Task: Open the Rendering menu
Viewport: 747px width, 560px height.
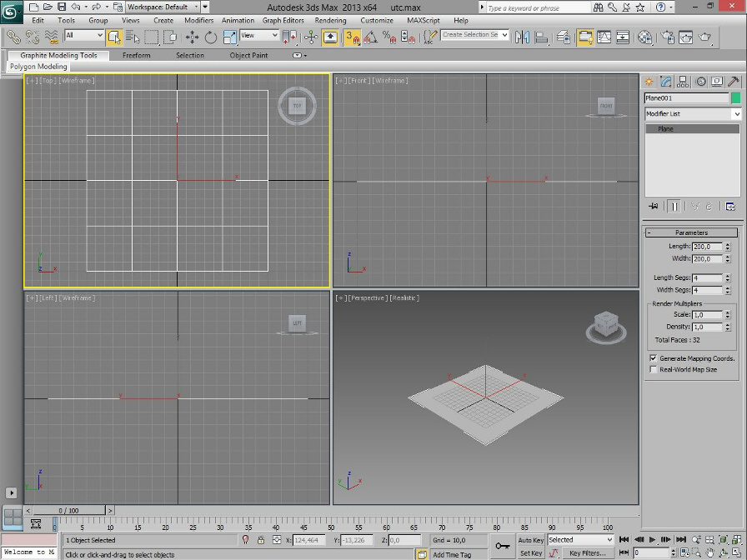Action: tap(330, 21)
